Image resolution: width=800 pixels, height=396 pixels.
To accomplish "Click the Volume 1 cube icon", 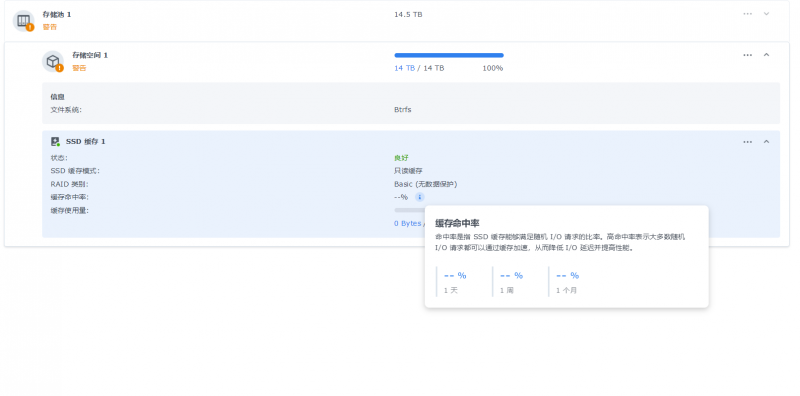I will tap(53, 62).
